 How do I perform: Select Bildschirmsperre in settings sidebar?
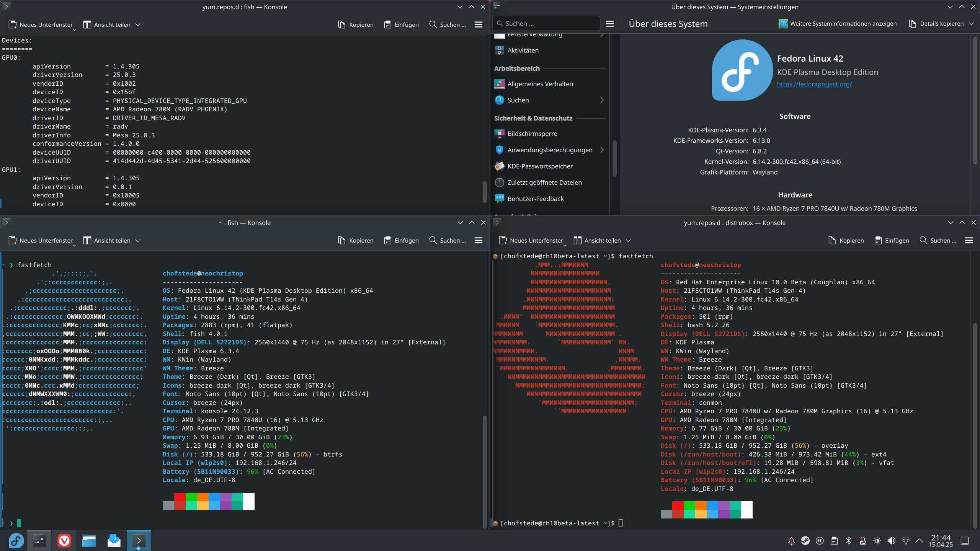[x=532, y=134]
